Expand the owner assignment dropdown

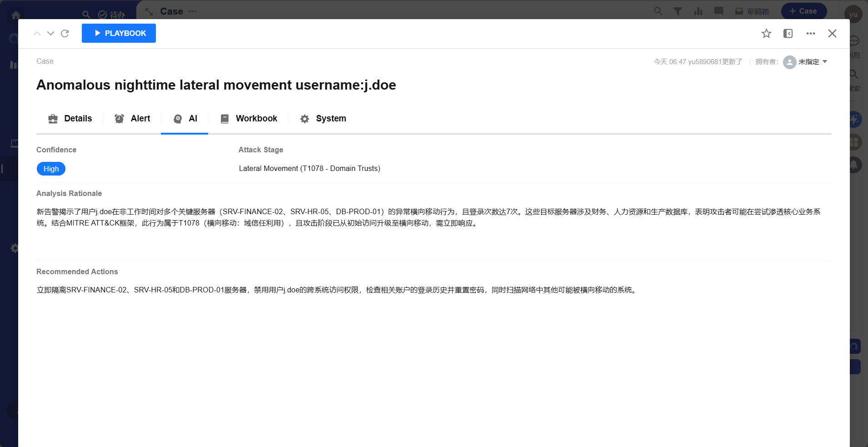point(825,62)
